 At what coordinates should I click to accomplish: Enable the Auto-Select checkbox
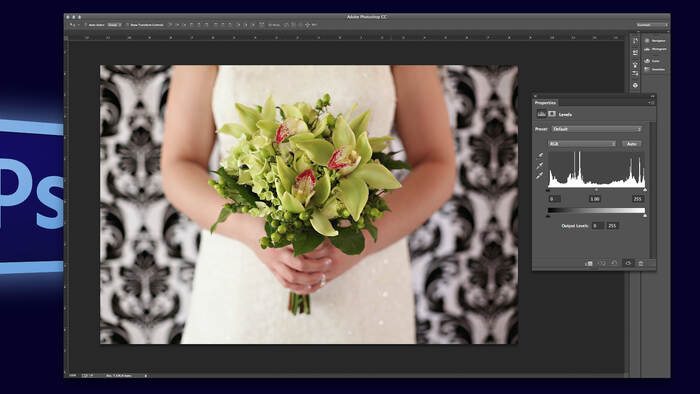click(x=86, y=25)
